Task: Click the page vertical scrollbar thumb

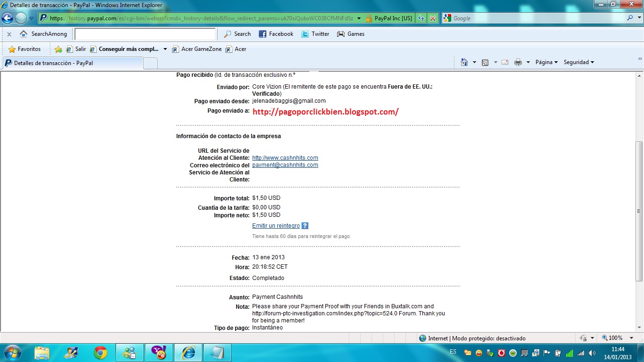Action: [x=639, y=211]
